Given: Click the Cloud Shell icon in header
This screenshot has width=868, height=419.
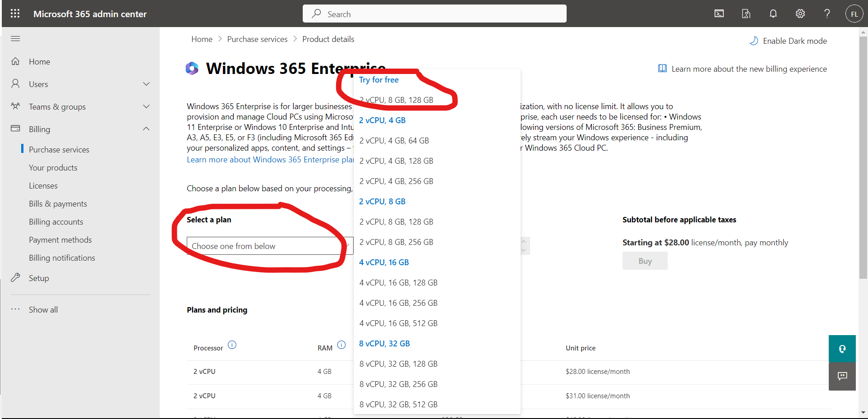Looking at the screenshot, I should [x=719, y=14].
